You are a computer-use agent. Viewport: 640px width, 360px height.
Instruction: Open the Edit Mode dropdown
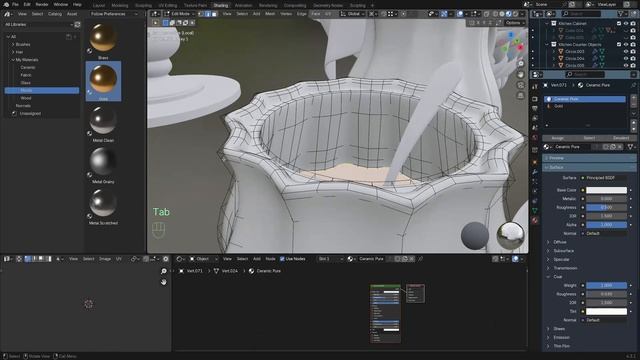coord(180,14)
